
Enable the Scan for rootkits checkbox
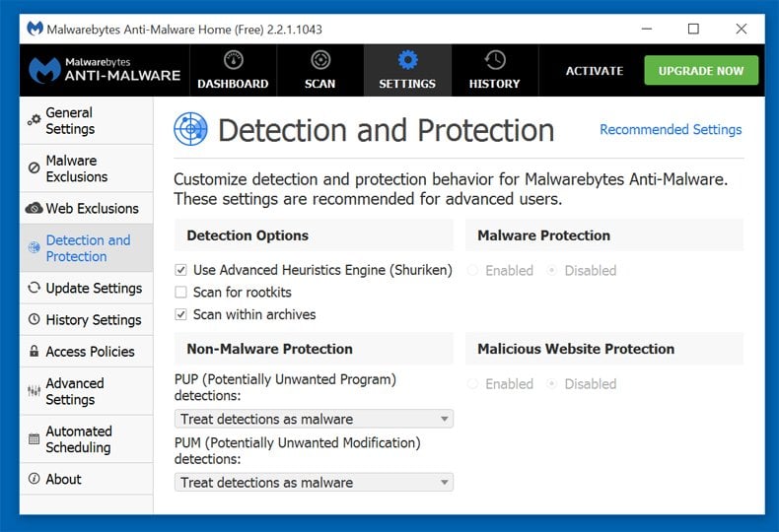[180, 292]
